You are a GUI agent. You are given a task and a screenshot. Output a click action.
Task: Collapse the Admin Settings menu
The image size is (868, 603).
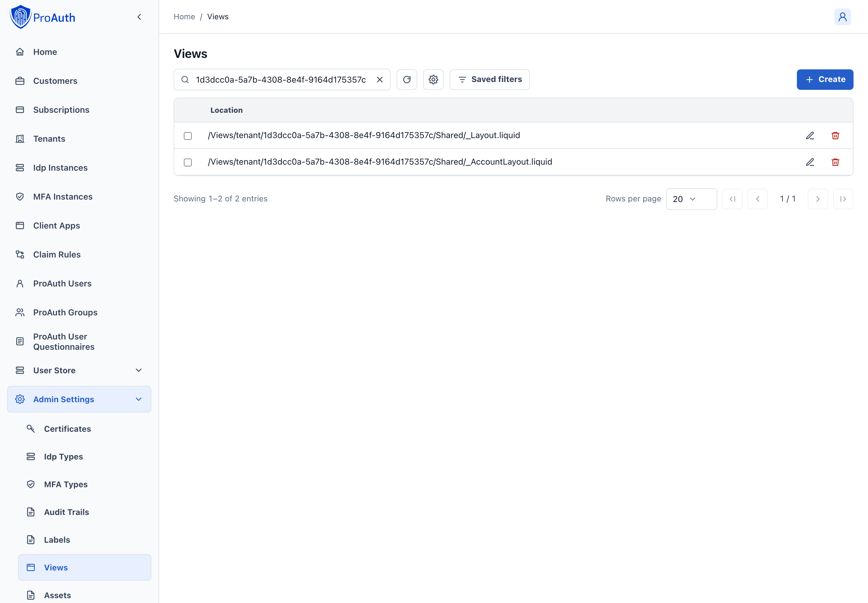pos(79,399)
